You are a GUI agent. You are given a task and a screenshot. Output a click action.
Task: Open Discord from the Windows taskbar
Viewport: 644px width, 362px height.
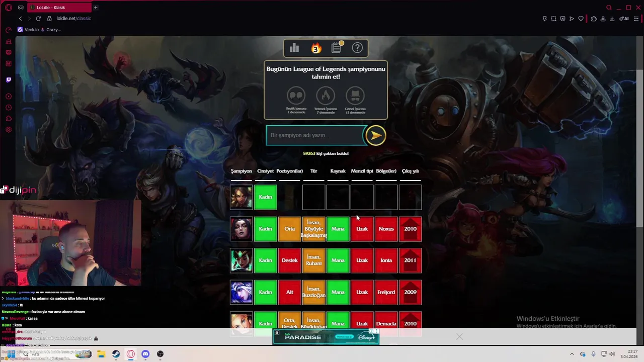tap(145, 354)
